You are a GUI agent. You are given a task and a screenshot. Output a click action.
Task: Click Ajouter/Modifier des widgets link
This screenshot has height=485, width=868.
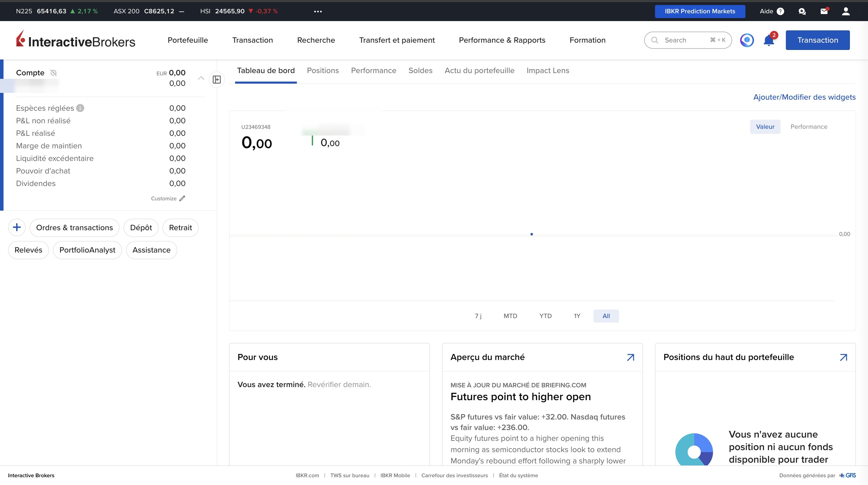804,97
